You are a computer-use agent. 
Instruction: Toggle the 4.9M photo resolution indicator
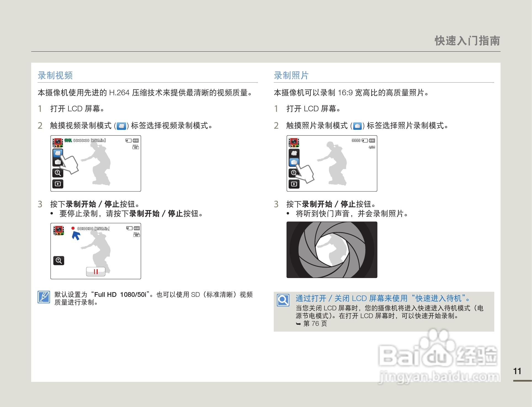click(x=372, y=147)
